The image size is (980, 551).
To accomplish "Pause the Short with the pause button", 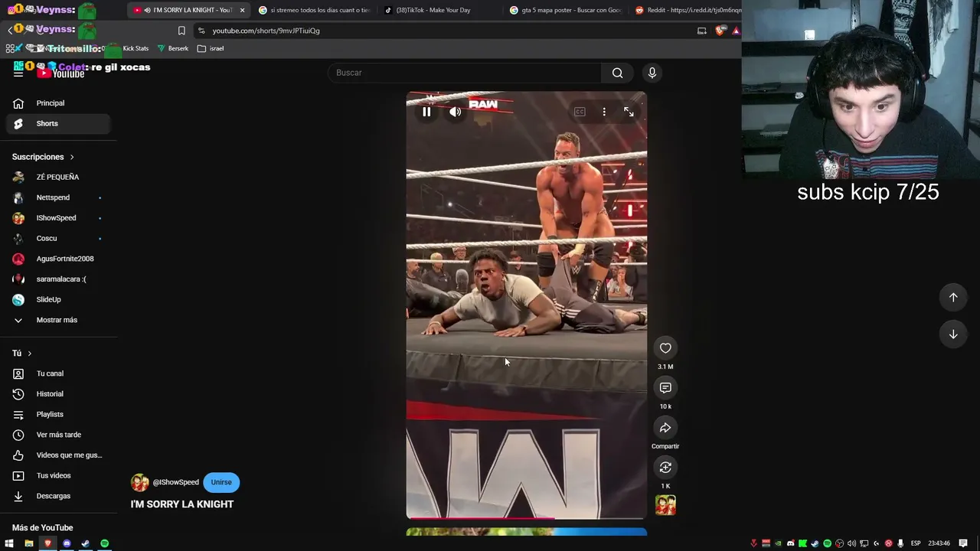I will coord(426,112).
